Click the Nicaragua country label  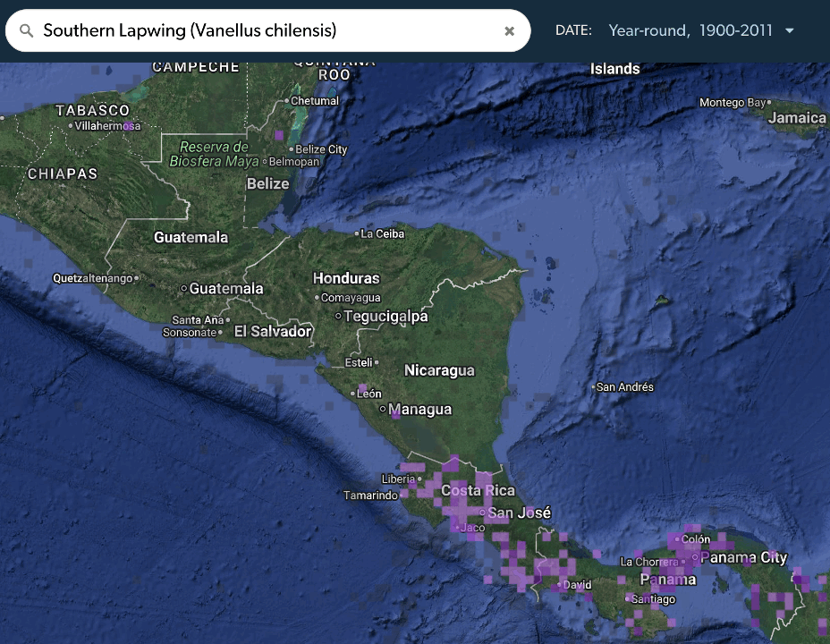439,370
